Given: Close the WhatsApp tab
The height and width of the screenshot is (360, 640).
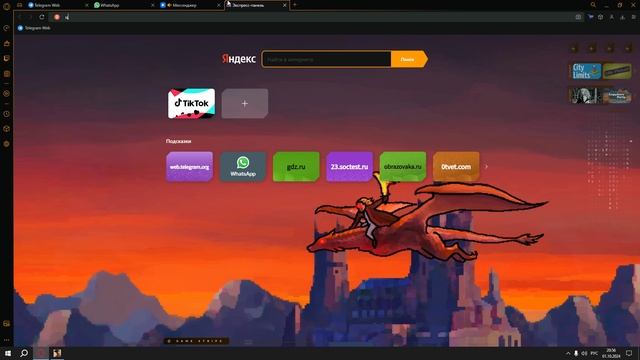Looking at the screenshot, I should click(153, 5).
